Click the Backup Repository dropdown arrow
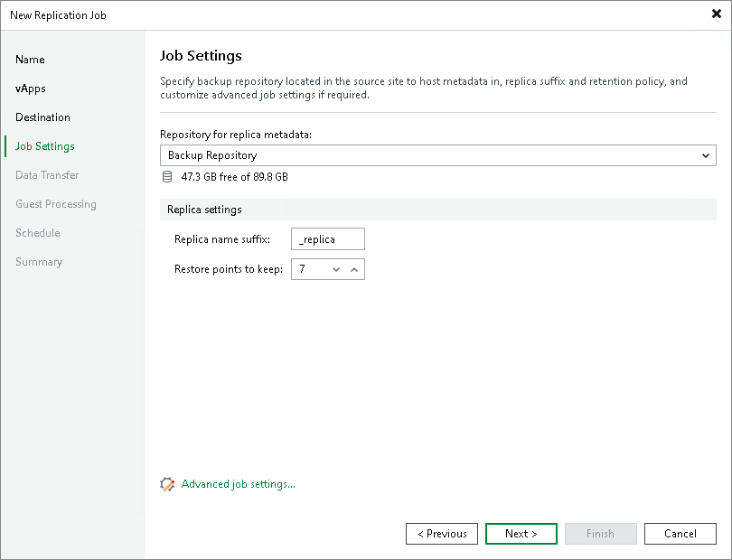This screenshot has height=560, width=732. (706, 155)
